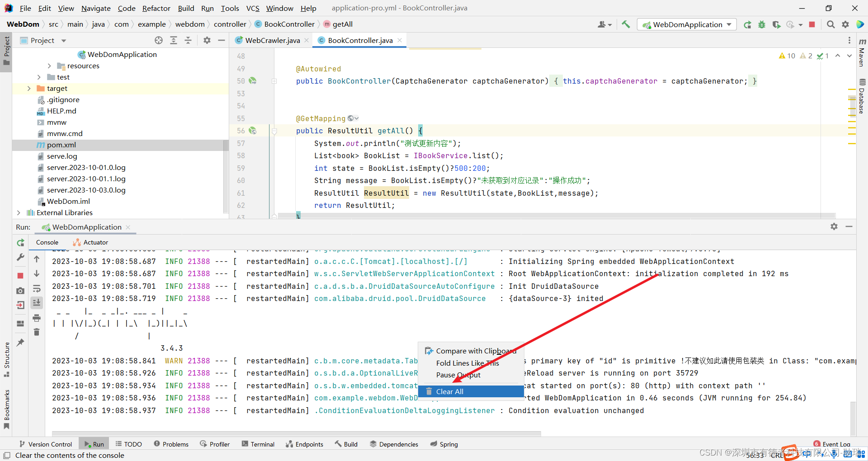Image resolution: width=868 pixels, height=461 pixels.
Task: Click the wrench icon in Run panel sidebar
Action: (x=20, y=258)
